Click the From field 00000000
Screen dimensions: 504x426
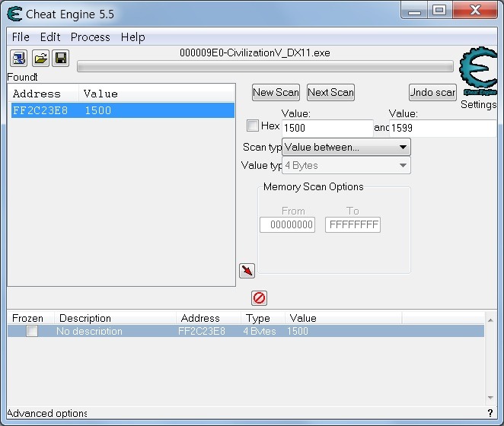tap(287, 224)
